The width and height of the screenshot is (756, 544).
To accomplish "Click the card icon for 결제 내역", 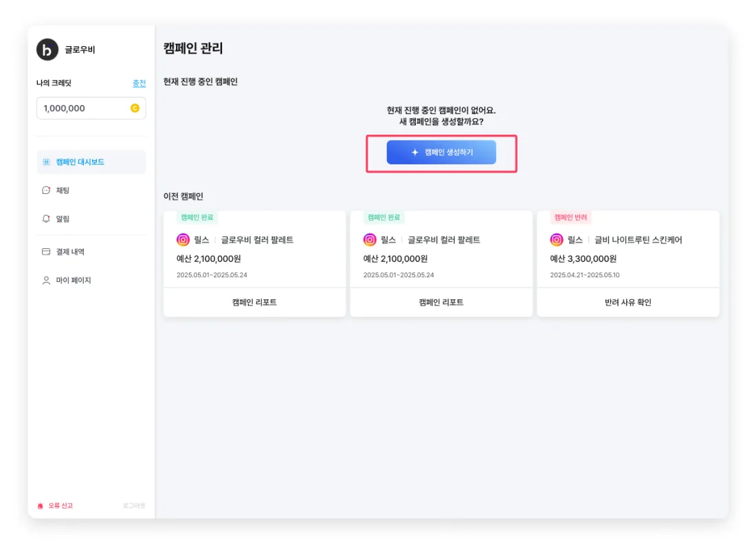I will point(46,252).
